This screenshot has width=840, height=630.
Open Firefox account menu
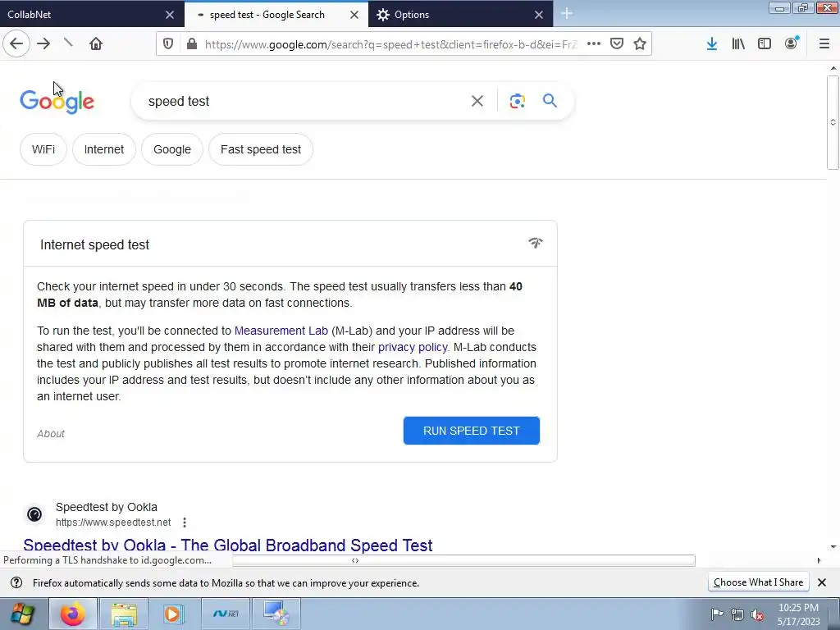pos(792,43)
